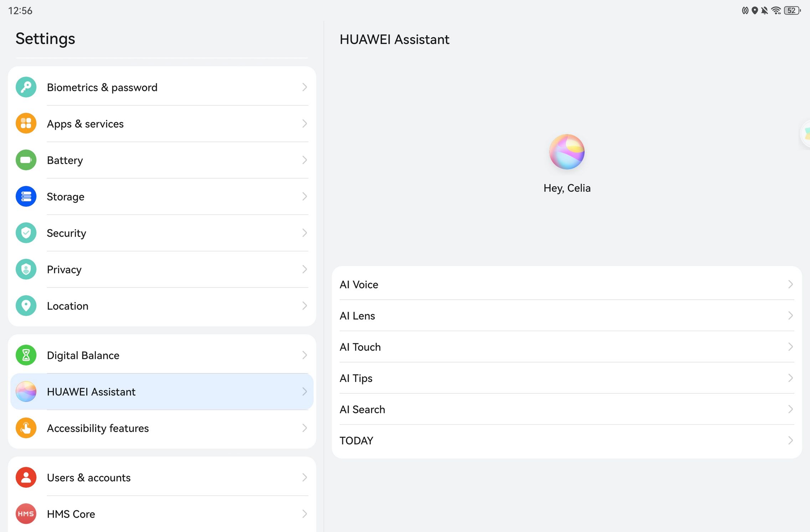
Task: Open AI Tips option
Action: point(566,378)
